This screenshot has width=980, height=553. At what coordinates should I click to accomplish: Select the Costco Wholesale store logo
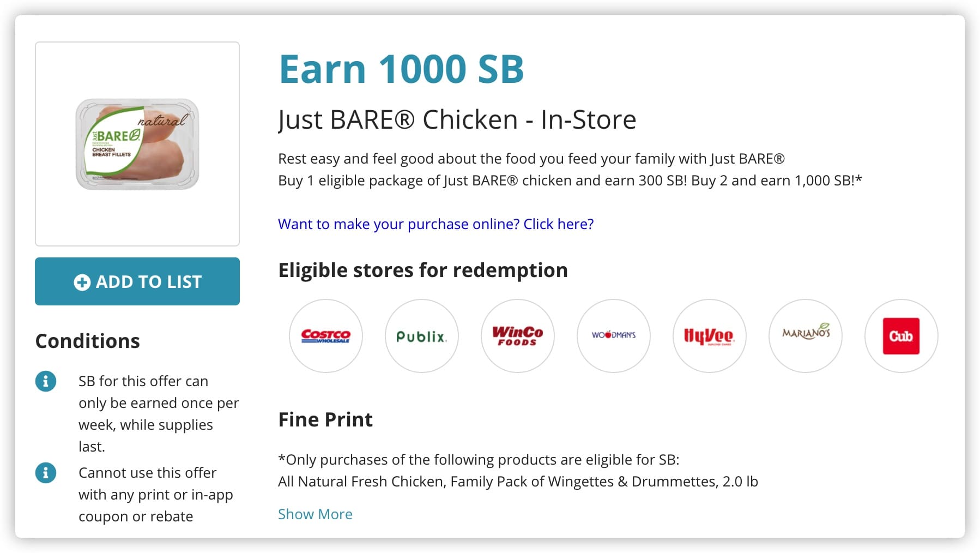pyautogui.click(x=325, y=336)
